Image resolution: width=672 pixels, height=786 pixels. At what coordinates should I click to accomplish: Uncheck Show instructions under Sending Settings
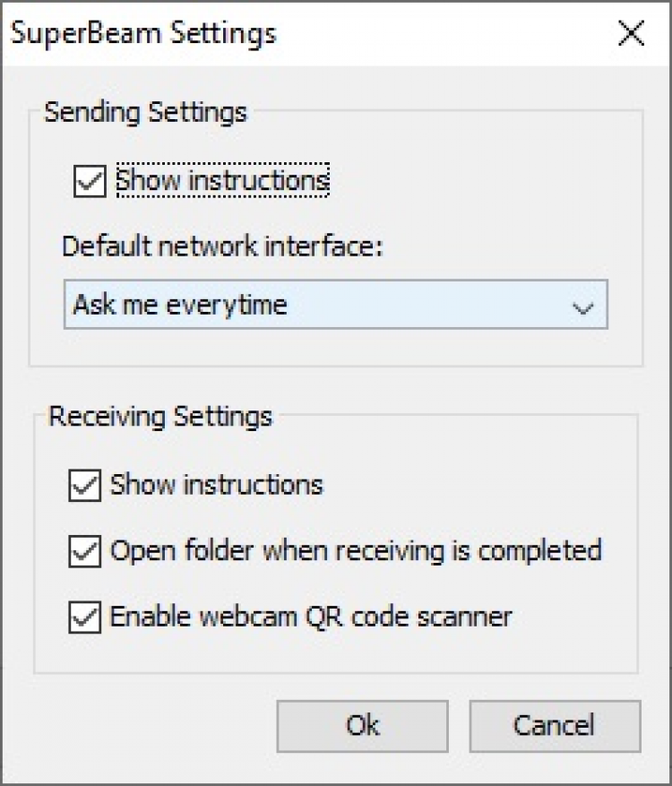coord(90,181)
